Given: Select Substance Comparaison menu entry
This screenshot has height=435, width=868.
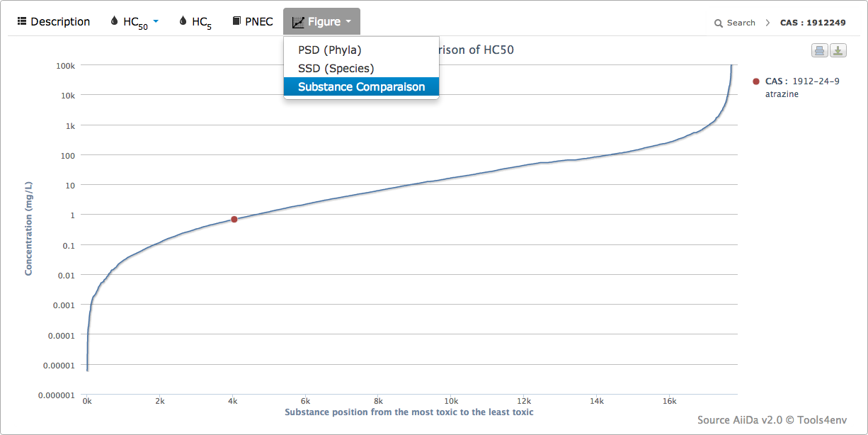Looking at the screenshot, I should [361, 87].
